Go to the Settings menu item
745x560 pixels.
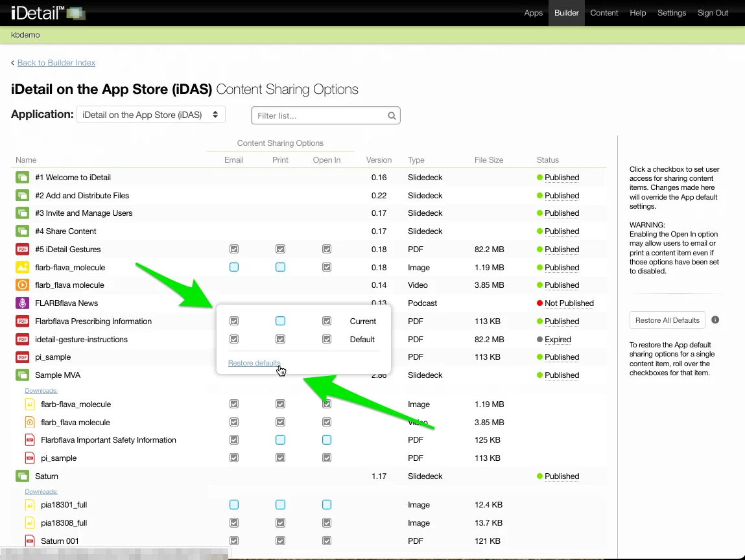pos(671,13)
